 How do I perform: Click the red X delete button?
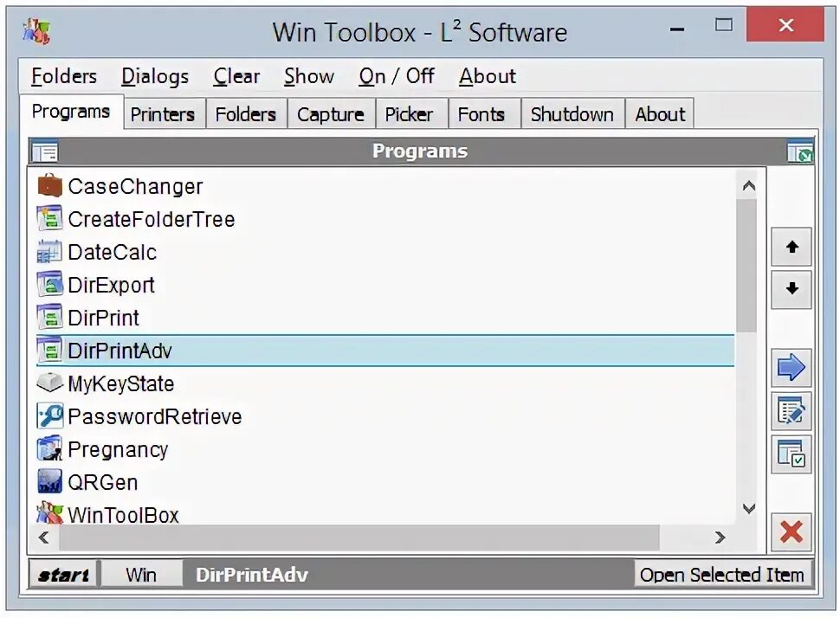click(792, 532)
